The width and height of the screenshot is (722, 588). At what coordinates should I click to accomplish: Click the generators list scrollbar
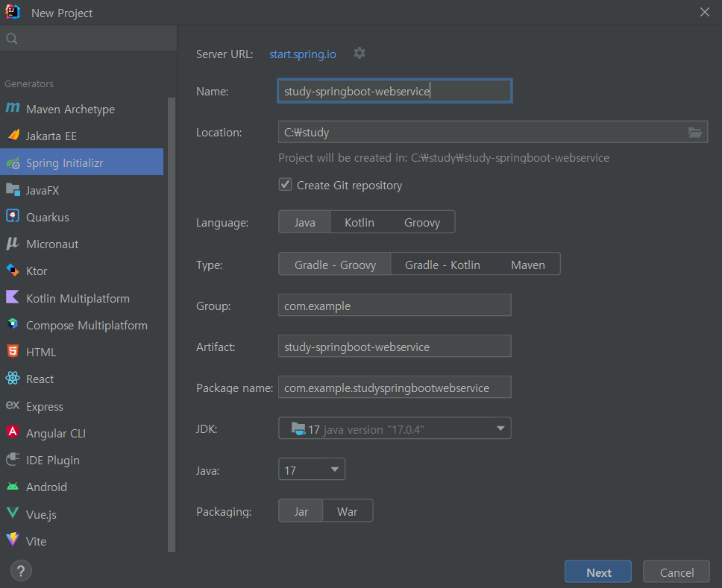coord(172,324)
